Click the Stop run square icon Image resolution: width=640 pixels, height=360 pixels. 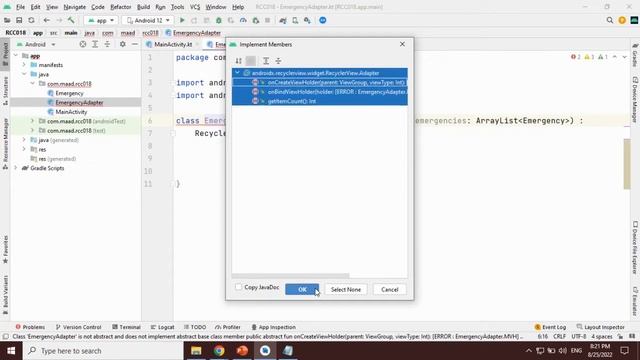click(267, 20)
